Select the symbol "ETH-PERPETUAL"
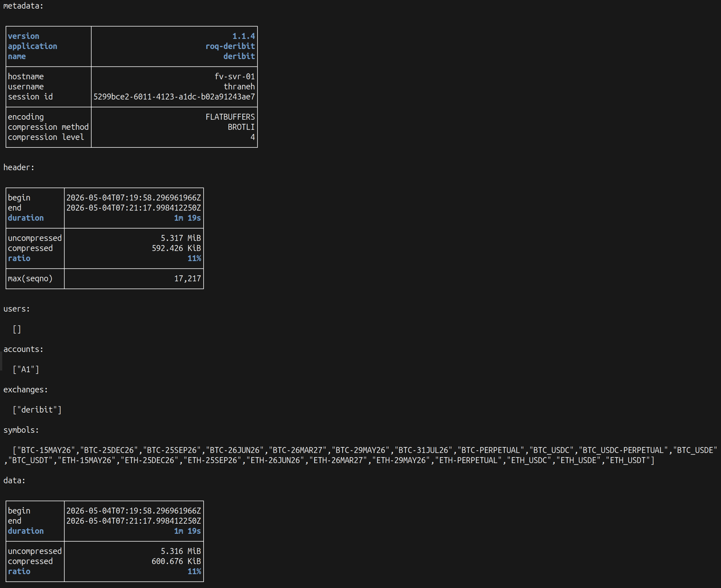 pos(468,460)
